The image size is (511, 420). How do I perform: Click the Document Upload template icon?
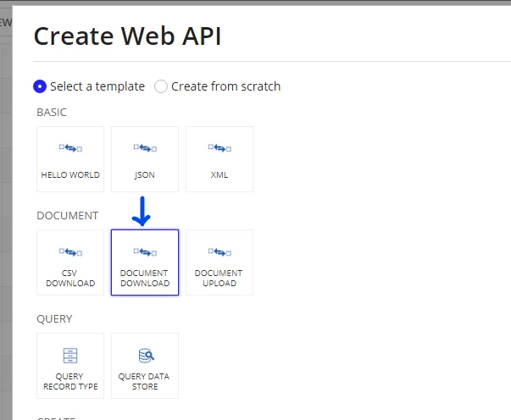click(x=219, y=251)
